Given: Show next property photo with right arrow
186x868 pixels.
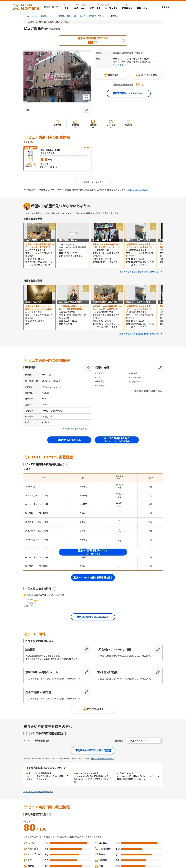Looking at the screenshot, I should click(x=87, y=77).
